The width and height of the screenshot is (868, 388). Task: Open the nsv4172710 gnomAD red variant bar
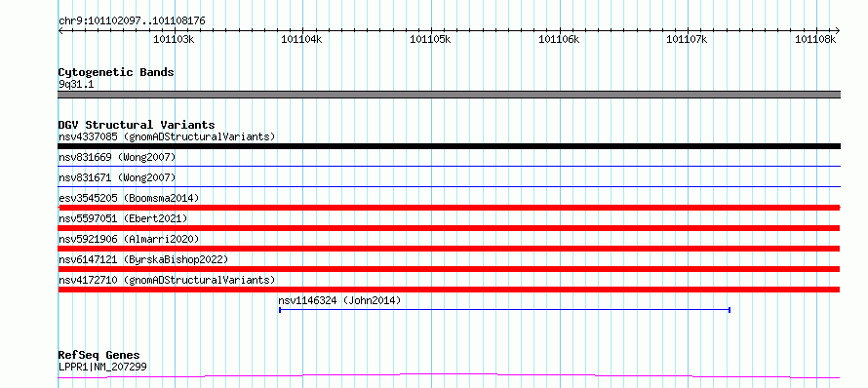(449, 290)
